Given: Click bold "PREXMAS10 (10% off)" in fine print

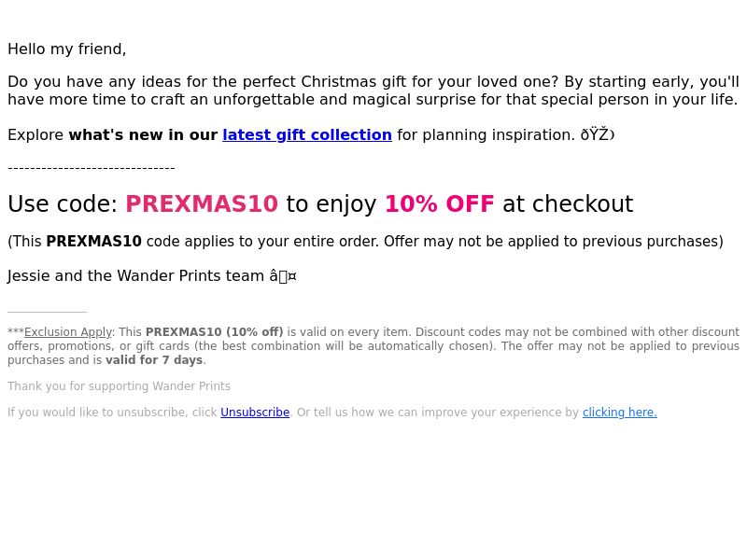Looking at the screenshot, I should (x=215, y=332).
